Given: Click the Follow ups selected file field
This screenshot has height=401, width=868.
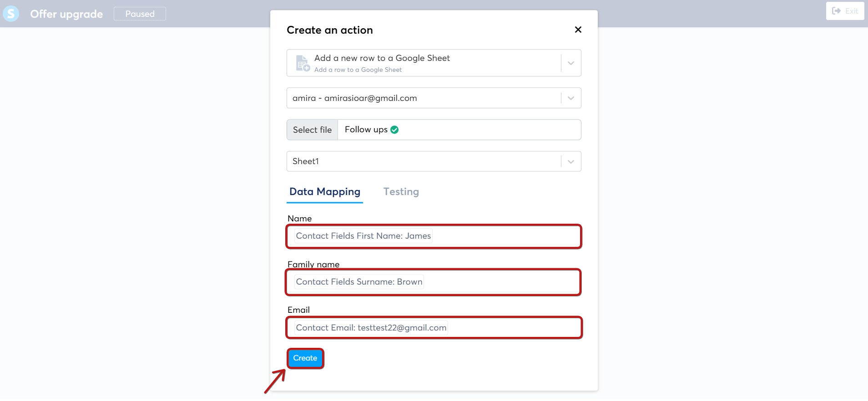Looking at the screenshot, I should point(459,130).
